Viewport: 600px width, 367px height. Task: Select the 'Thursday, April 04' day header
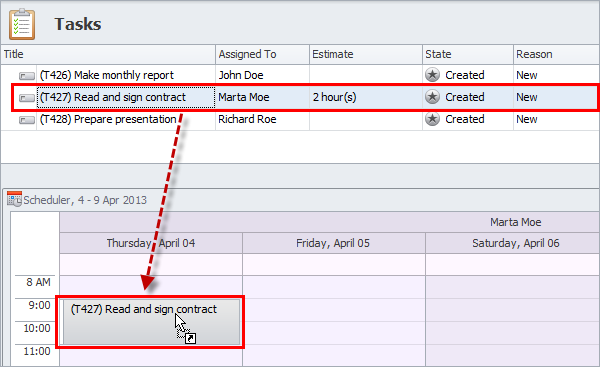(x=151, y=243)
